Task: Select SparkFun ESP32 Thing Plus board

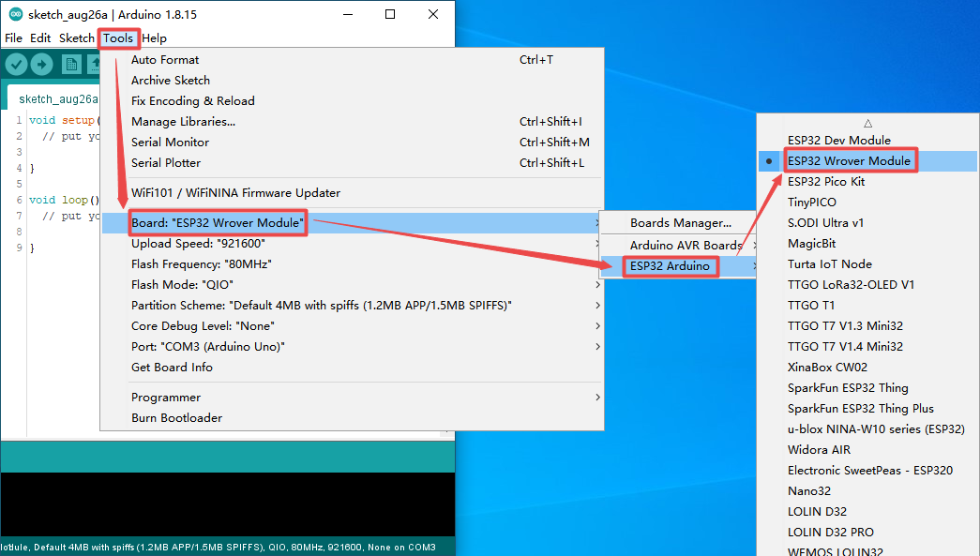Action: click(x=867, y=409)
